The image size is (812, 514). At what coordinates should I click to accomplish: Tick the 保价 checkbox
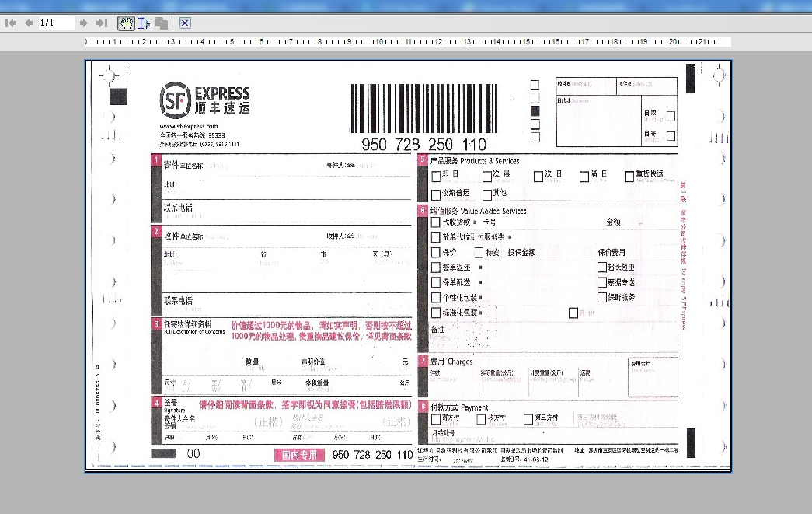[x=436, y=253]
